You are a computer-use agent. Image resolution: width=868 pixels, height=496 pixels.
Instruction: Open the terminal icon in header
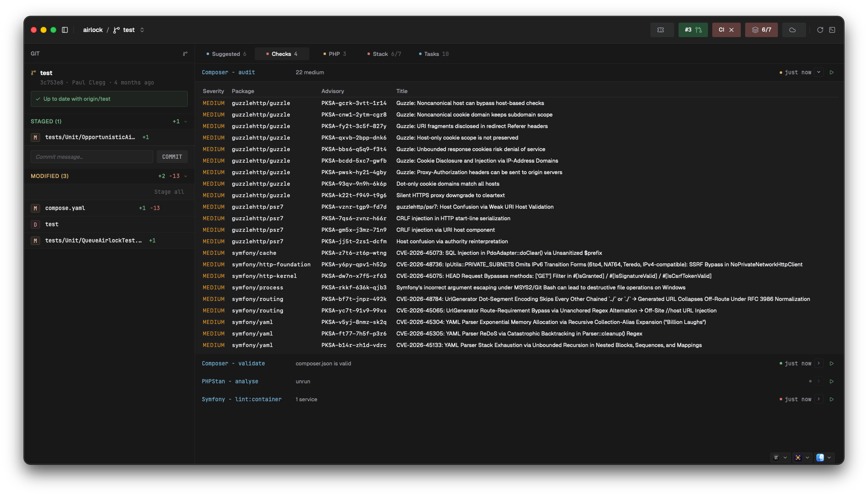point(832,30)
